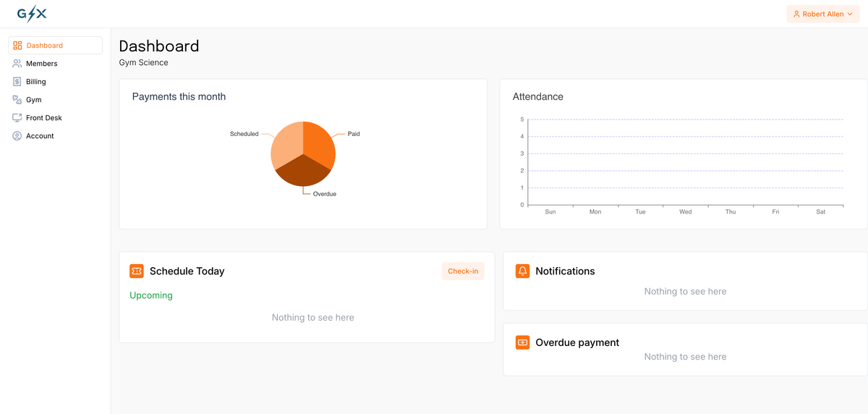The image size is (868, 414).
Task: Click the Thu label on attendance axis
Action: pyautogui.click(x=731, y=212)
